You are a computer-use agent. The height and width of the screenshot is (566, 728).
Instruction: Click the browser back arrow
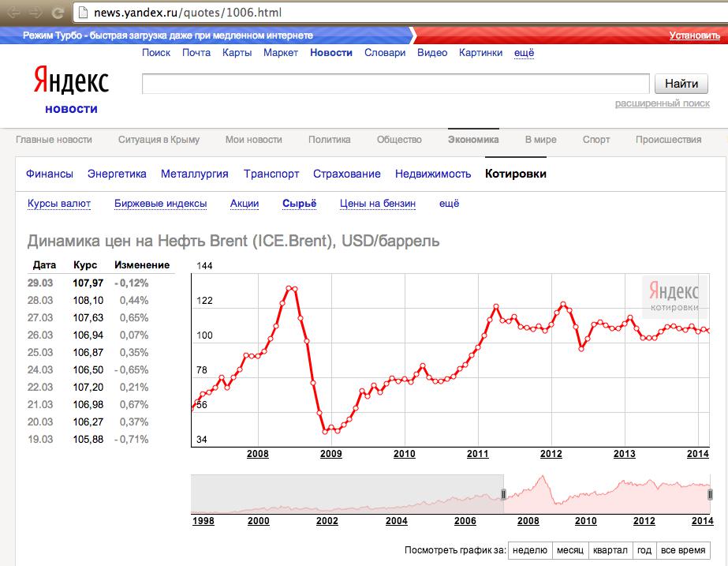click(14, 12)
